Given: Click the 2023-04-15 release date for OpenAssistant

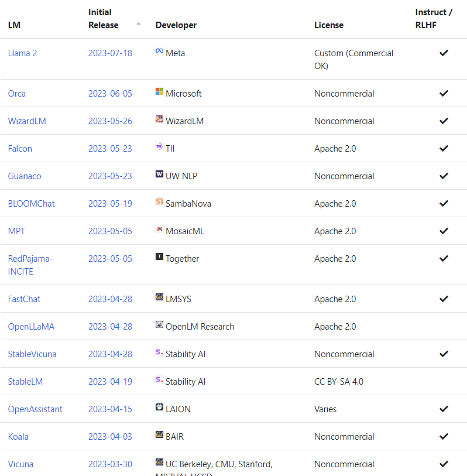Looking at the screenshot, I should pos(110,409).
